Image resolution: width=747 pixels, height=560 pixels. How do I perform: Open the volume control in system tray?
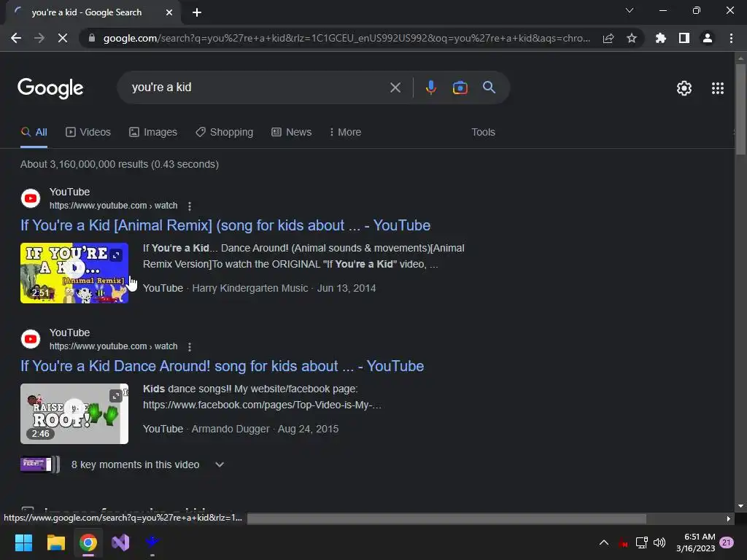pos(659,542)
